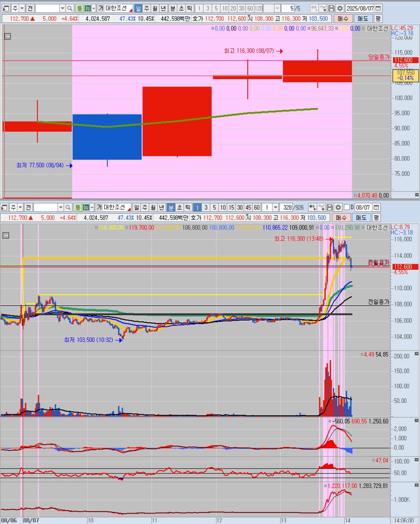The height and width of the screenshot is (524, 420).
Task: Click the 매수 (buy) button in the top panel
Action: tap(343, 19)
